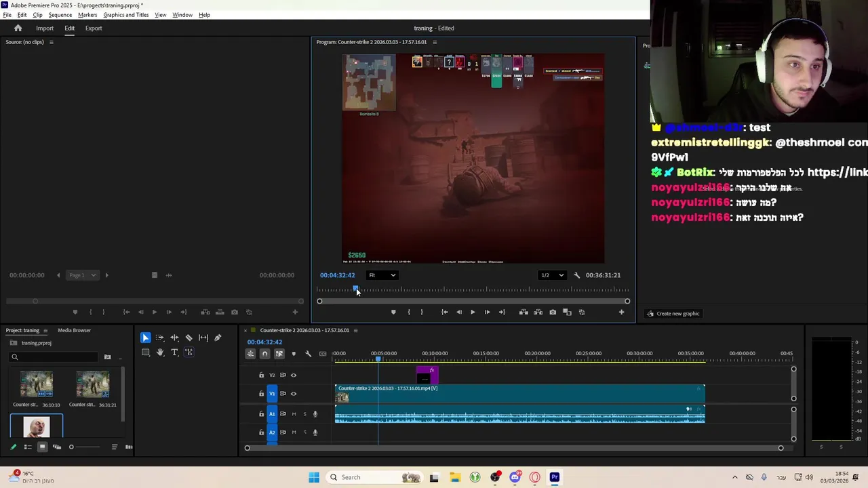This screenshot has width=868, height=488.
Task: Switch to the Export workspace tab
Action: [x=94, y=28]
